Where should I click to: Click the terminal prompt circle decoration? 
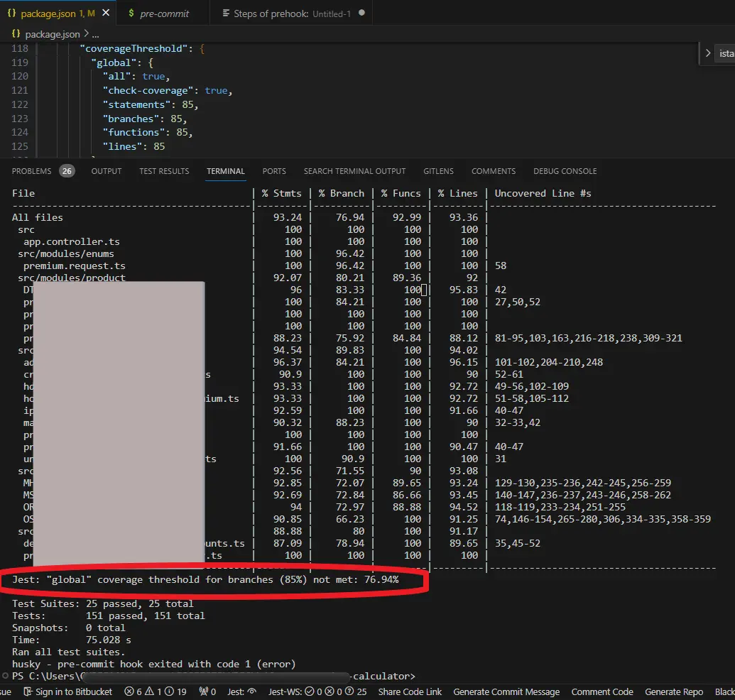point(5,676)
